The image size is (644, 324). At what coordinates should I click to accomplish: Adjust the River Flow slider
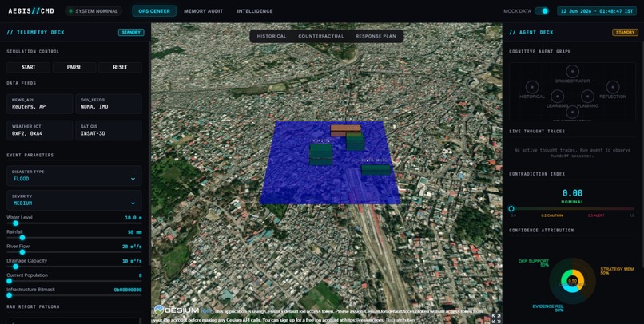click(x=74, y=252)
